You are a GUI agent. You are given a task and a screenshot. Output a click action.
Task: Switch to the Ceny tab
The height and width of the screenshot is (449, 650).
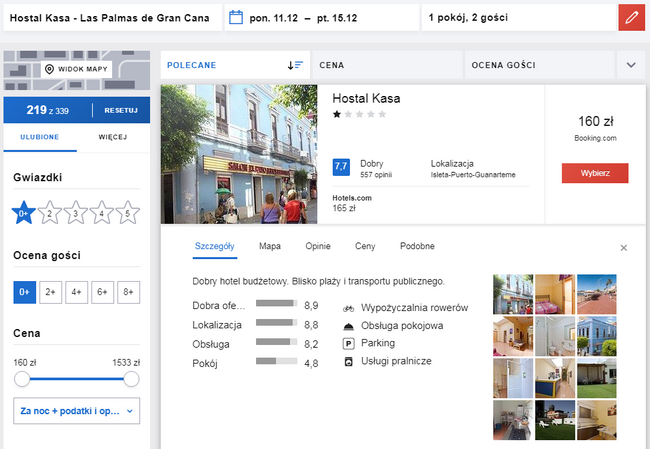(365, 246)
